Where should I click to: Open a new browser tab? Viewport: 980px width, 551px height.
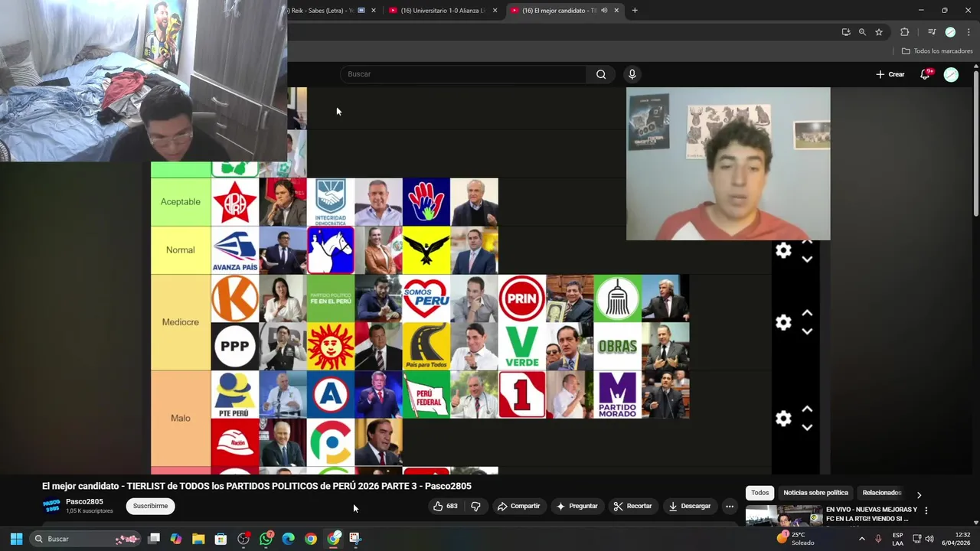[635, 11]
